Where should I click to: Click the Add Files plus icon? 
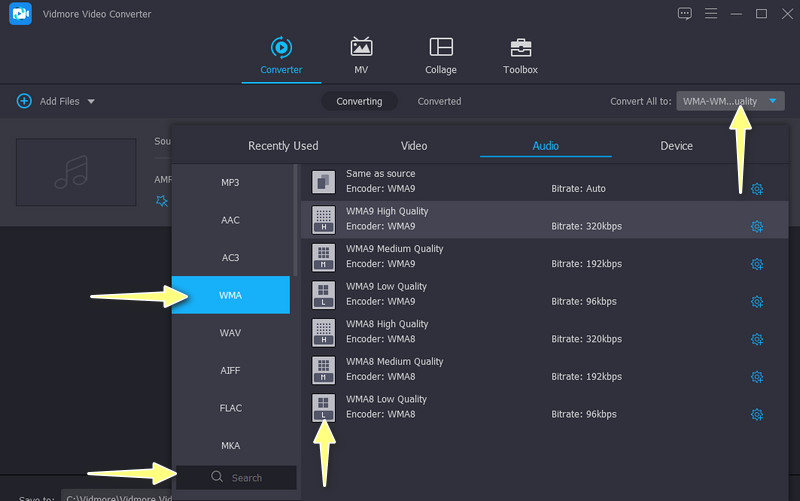(24, 101)
